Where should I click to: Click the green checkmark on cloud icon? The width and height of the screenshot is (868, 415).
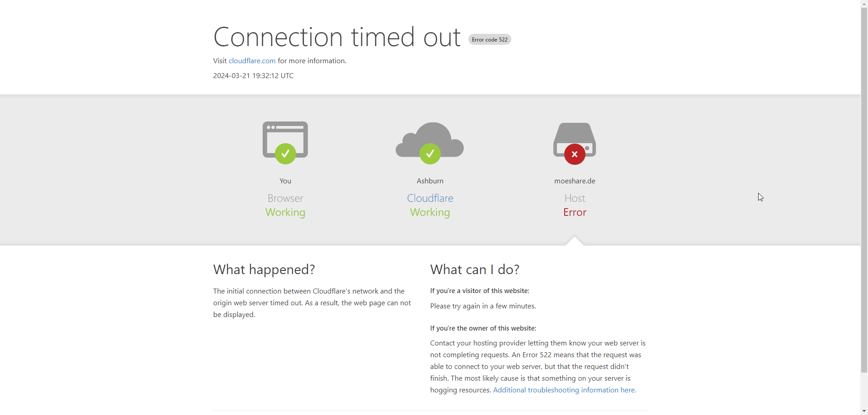(430, 154)
